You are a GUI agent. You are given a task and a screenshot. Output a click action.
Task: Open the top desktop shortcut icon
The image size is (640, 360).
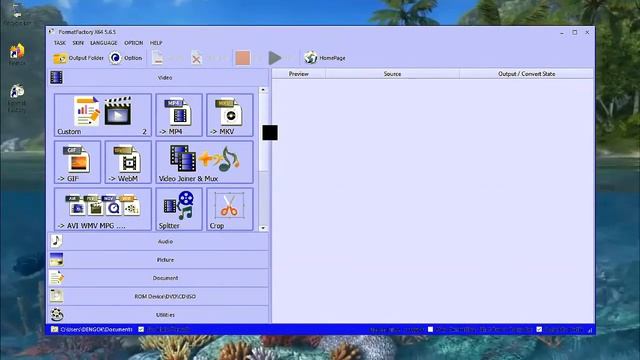pos(17,13)
